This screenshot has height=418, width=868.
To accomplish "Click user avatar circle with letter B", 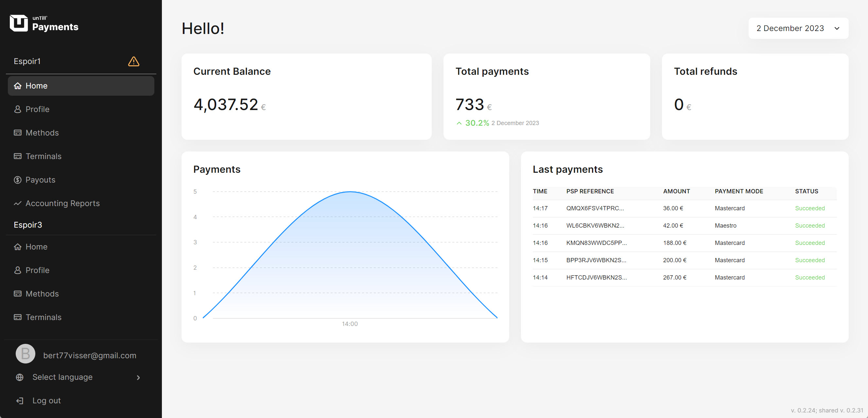I will 25,354.
